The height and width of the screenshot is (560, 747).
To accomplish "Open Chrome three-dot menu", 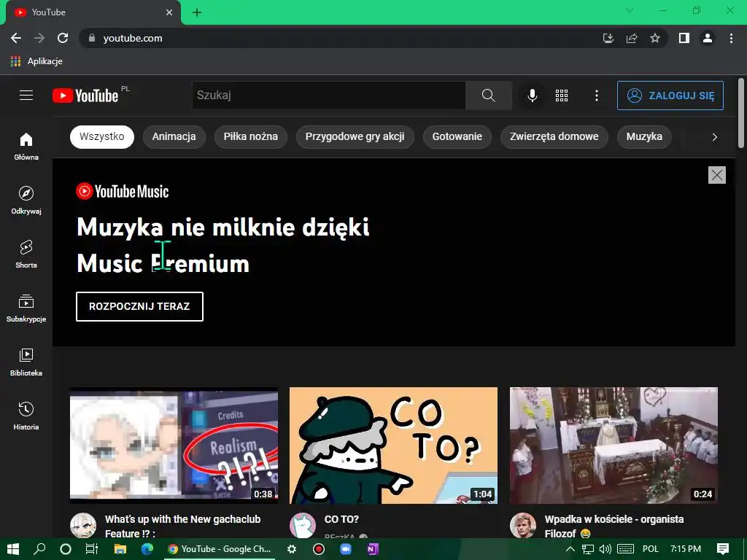I will [x=731, y=38].
